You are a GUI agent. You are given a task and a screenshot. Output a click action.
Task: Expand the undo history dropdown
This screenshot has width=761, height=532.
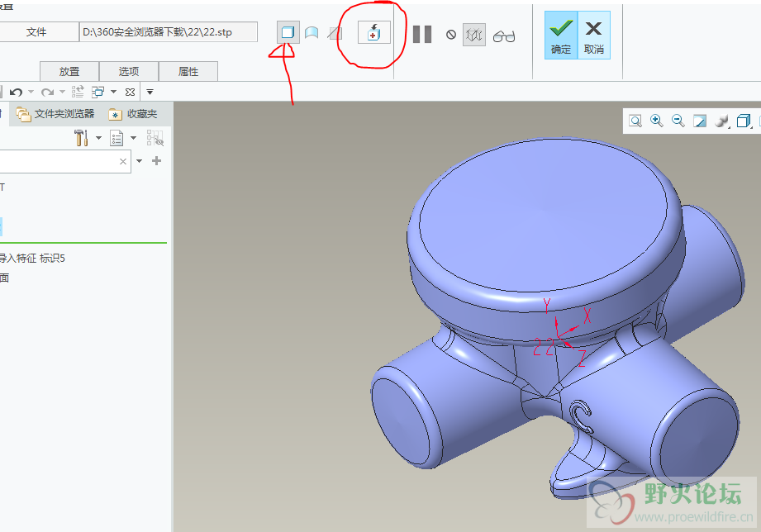click(x=31, y=91)
